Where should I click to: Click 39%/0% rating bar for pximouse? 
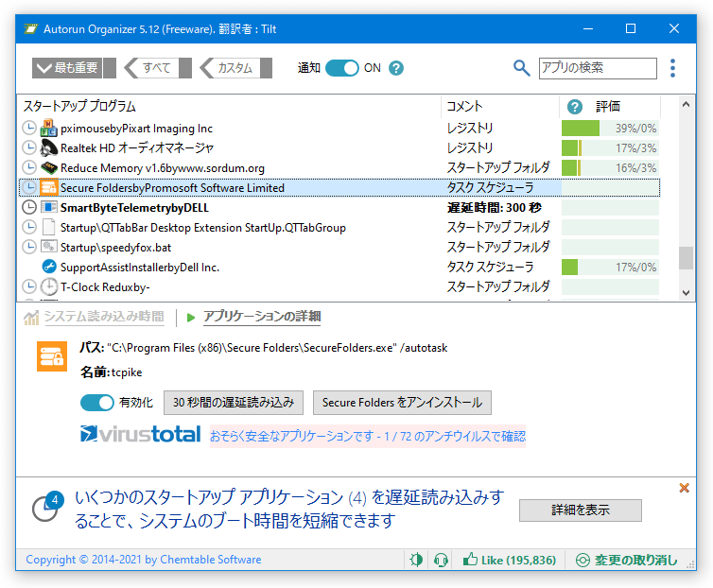610,129
